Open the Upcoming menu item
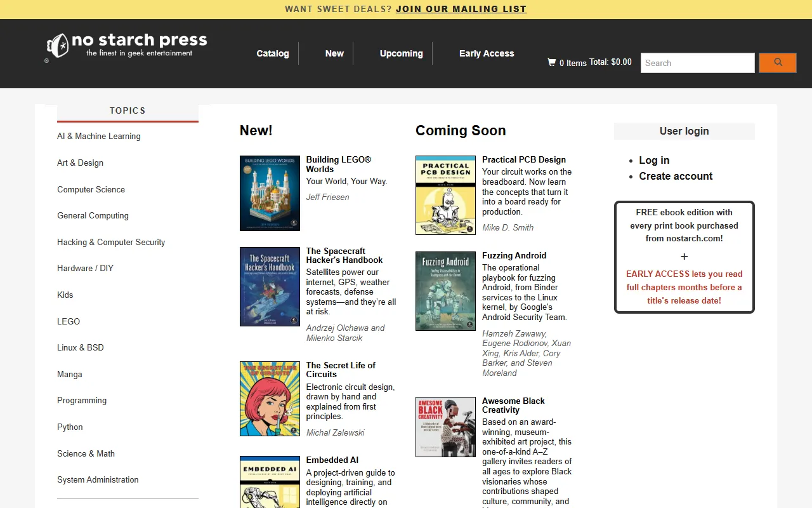 (x=402, y=53)
